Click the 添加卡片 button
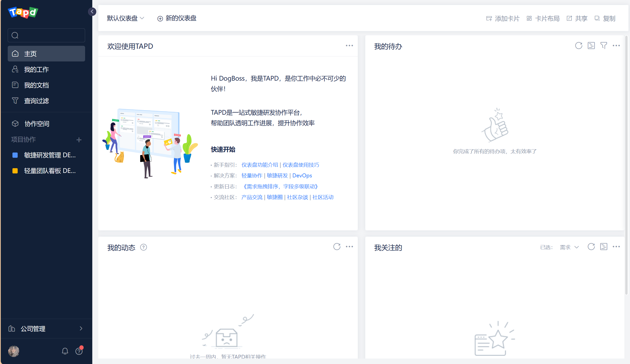Image resolution: width=630 pixels, height=364 pixels. [503, 18]
